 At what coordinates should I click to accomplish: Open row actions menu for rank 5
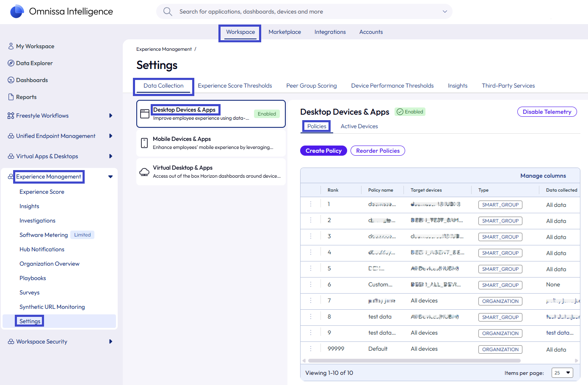tap(311, 268)
